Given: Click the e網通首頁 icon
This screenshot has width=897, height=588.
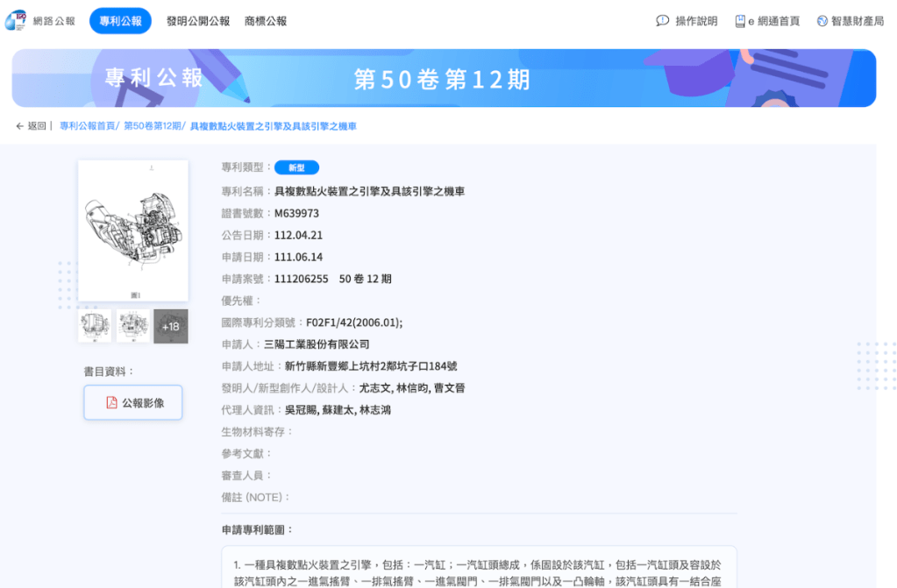Looking at the screenshot, I should click(x=740, y=21).
